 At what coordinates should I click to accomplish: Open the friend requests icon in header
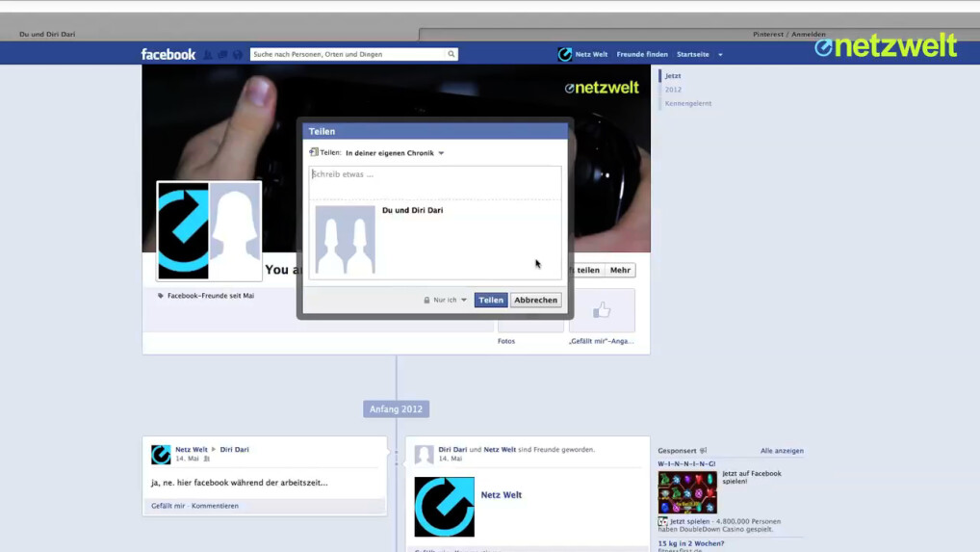pyautogui.click(x=208, y=55)
